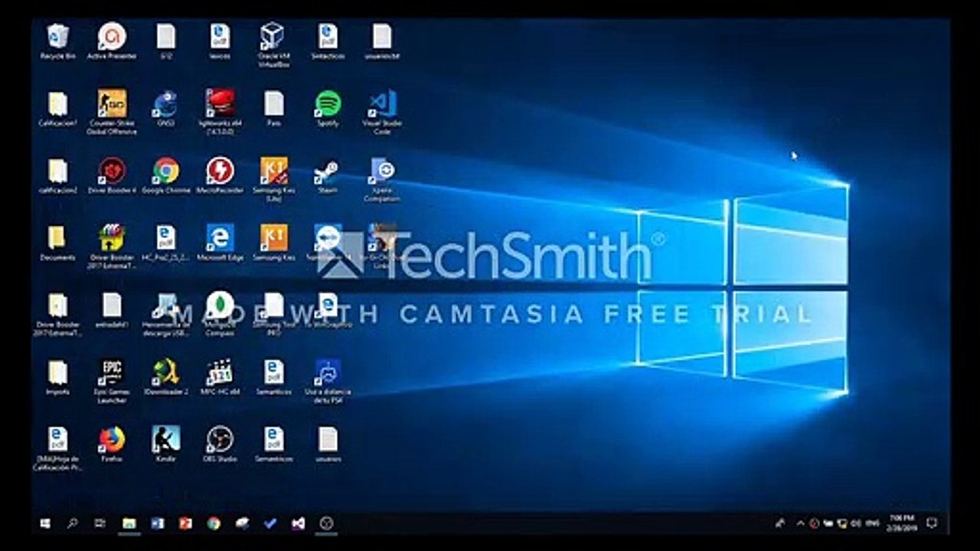This screenshot has width=980, height=551.
Task: Select the Hoja de Calificación PDF
Action: click(x=57, y=449)
